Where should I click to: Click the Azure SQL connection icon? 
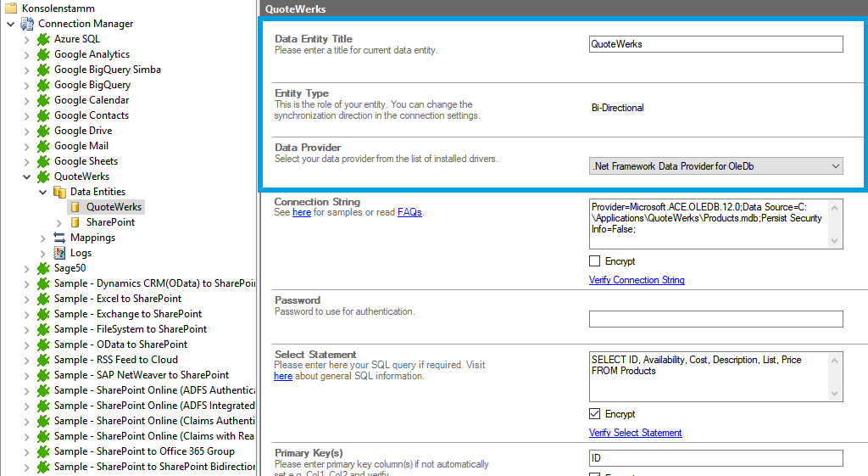click(x=43, y=39)
